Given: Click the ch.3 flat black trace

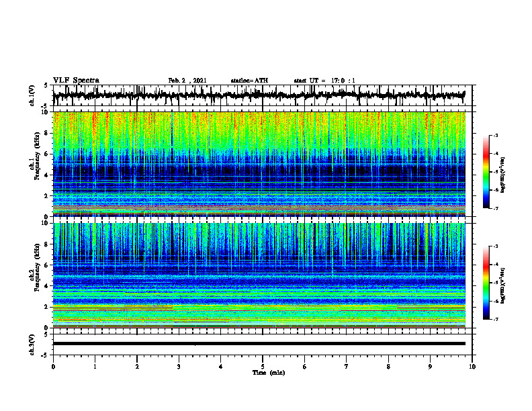Looking at the screenshot, I should (x=259, y=344).
